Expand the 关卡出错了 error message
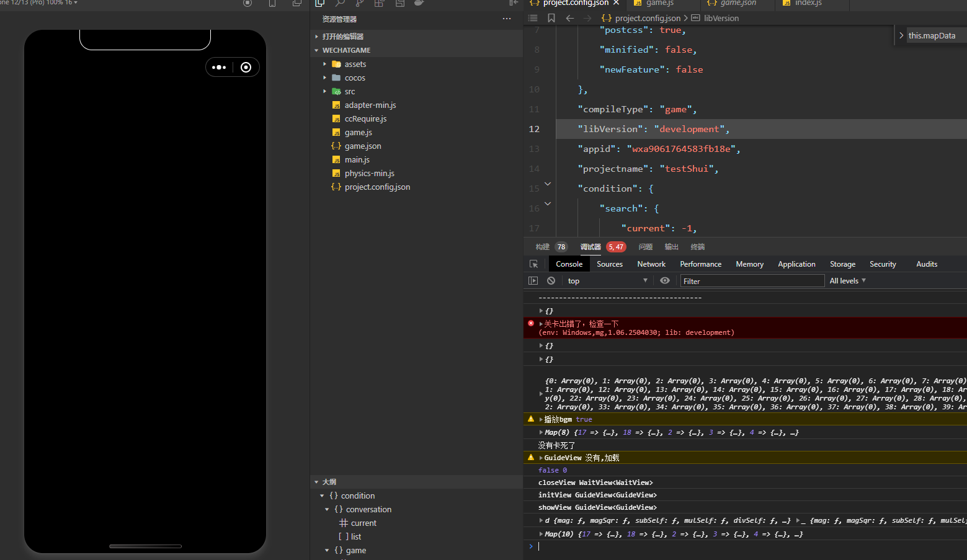 [541, 324]
